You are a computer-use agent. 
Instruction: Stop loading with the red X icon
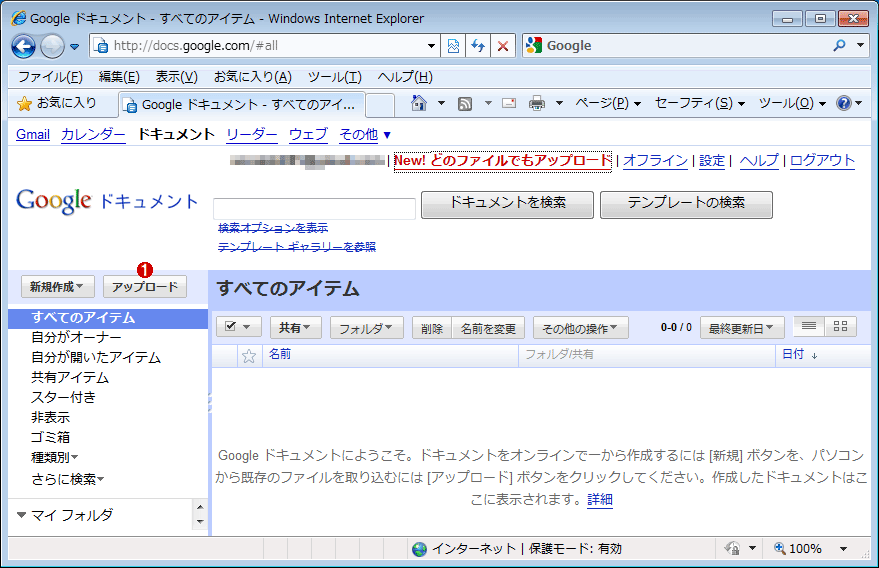click(x=503, y=46)
